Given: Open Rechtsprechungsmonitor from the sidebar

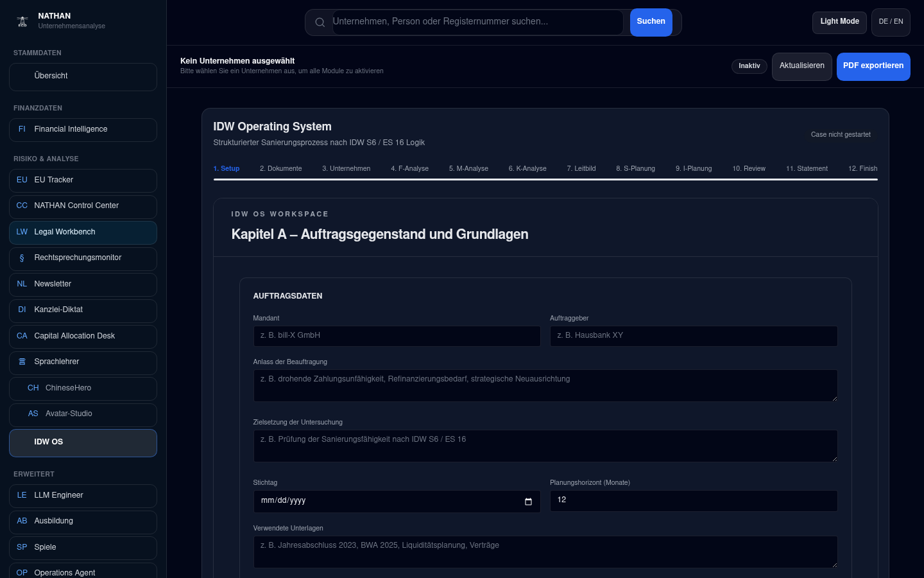Looking at the screenshot, I should coord(83,259).
